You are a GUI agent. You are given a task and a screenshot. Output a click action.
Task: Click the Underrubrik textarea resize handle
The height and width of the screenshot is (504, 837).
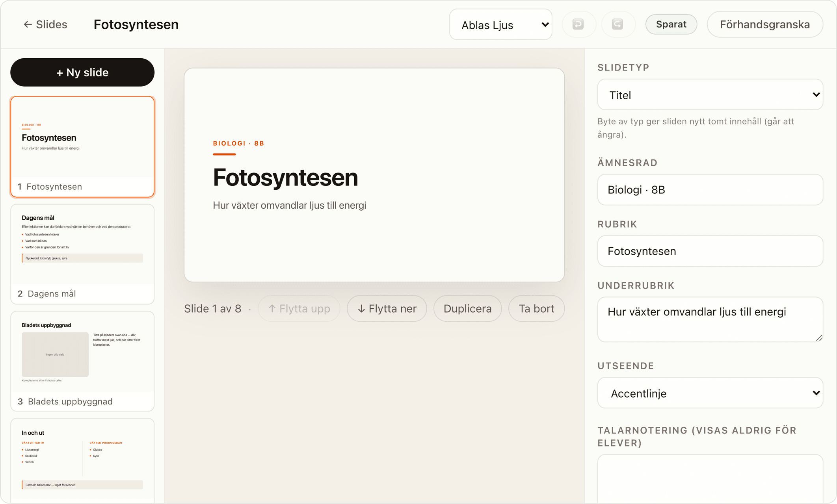point(819,338)
